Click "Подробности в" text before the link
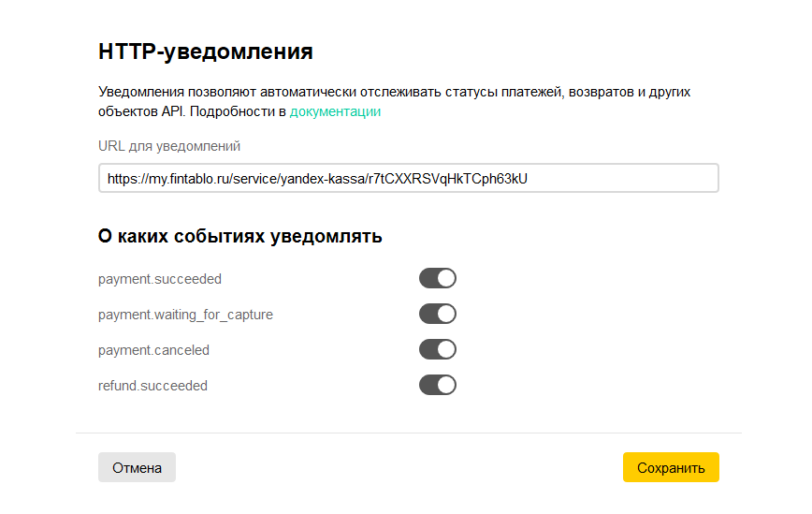Image resolution: width=812 pixels, height=514 pixels. 238,111
